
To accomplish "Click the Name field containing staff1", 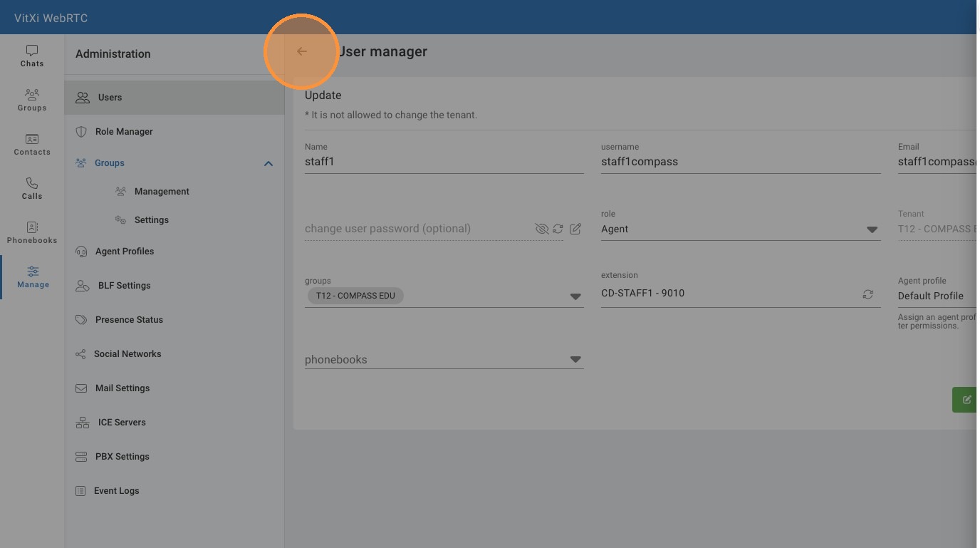I will pyautogui.click(x=444, y=162).
